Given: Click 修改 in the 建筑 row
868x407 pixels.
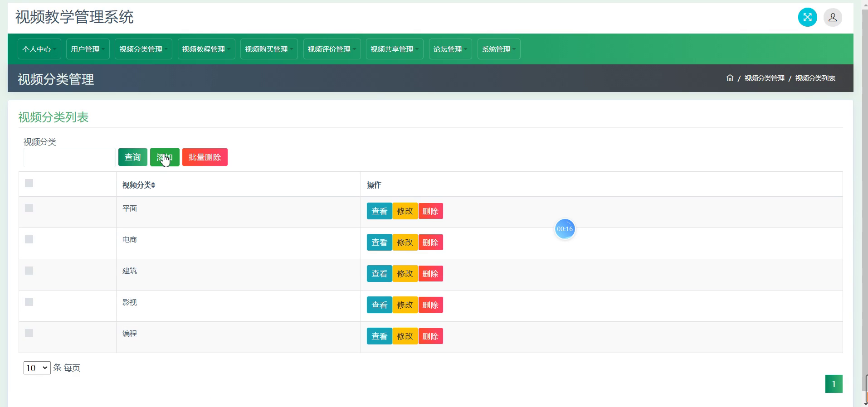Looking at the screenshot, I should (405, 274).
